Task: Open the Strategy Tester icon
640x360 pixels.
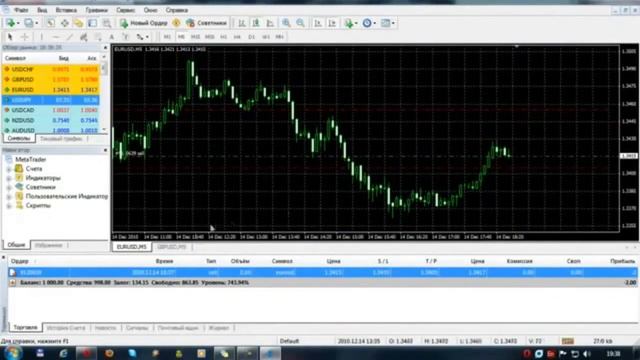Action: (x=107, y=23)
